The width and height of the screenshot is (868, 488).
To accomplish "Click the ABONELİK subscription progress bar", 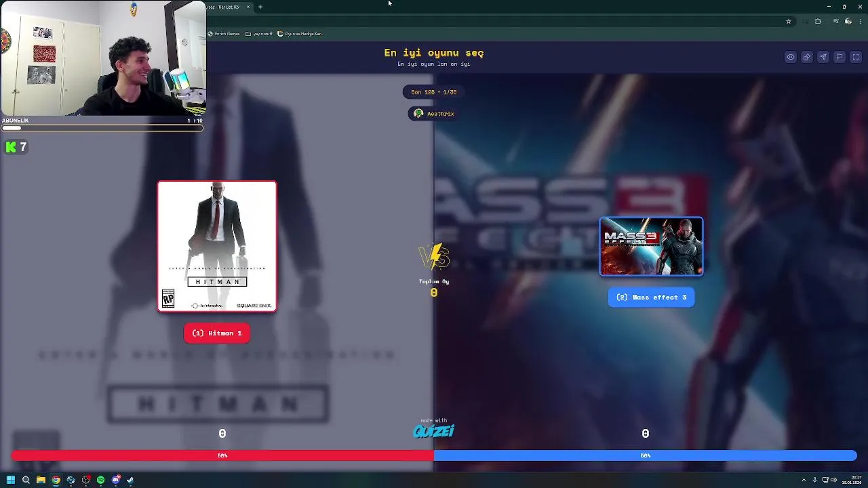I will point(102,127).
